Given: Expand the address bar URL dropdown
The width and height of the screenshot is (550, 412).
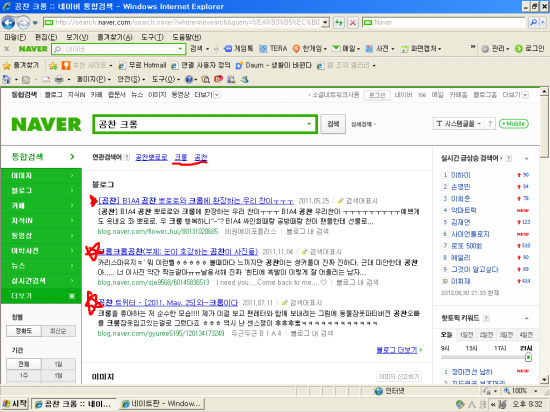Looking at the screenshot, I should point(326,23).
